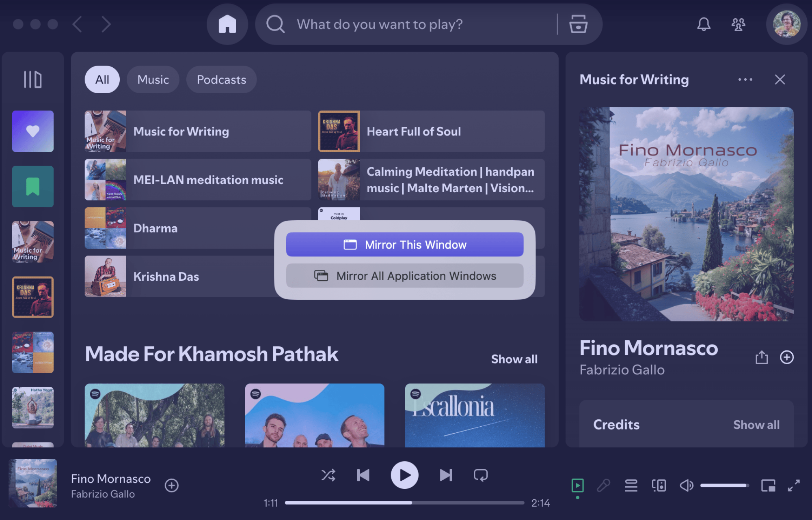Mute the volume speaker icon

687,486
